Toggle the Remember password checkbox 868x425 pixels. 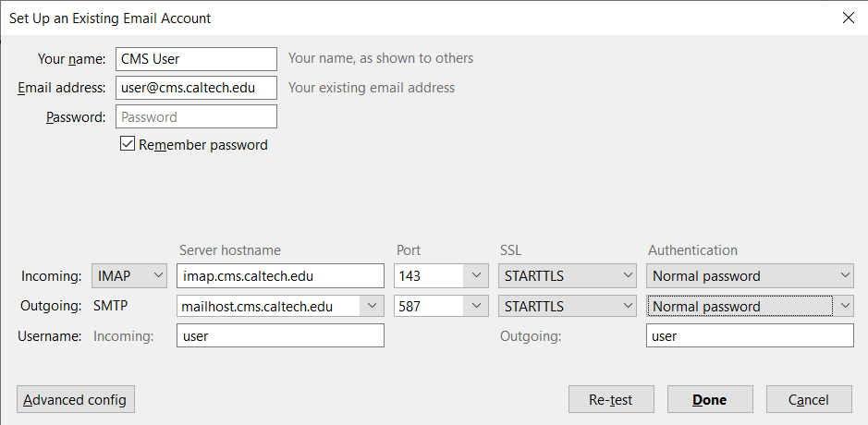(x=128, y=144)
